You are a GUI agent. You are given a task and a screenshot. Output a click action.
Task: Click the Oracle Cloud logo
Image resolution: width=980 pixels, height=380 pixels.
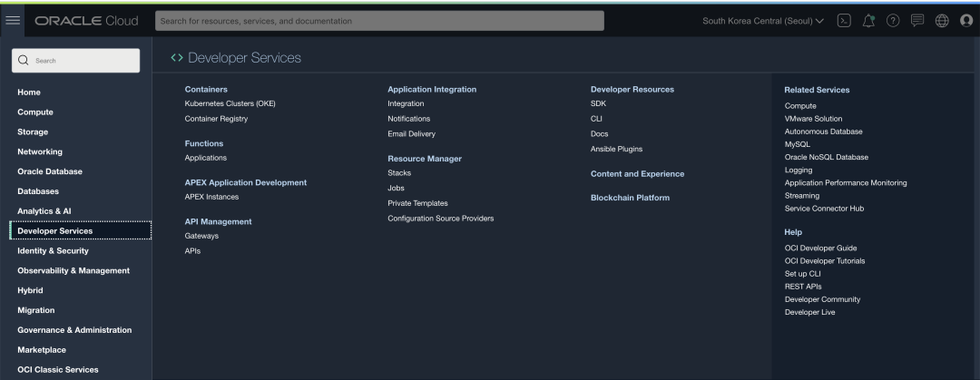click(x=86, y=21)
